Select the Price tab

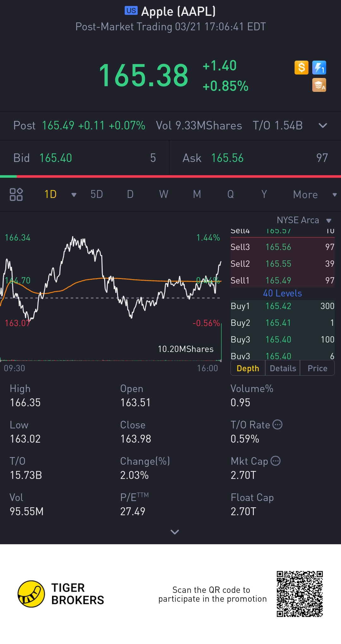coord(317,368)
